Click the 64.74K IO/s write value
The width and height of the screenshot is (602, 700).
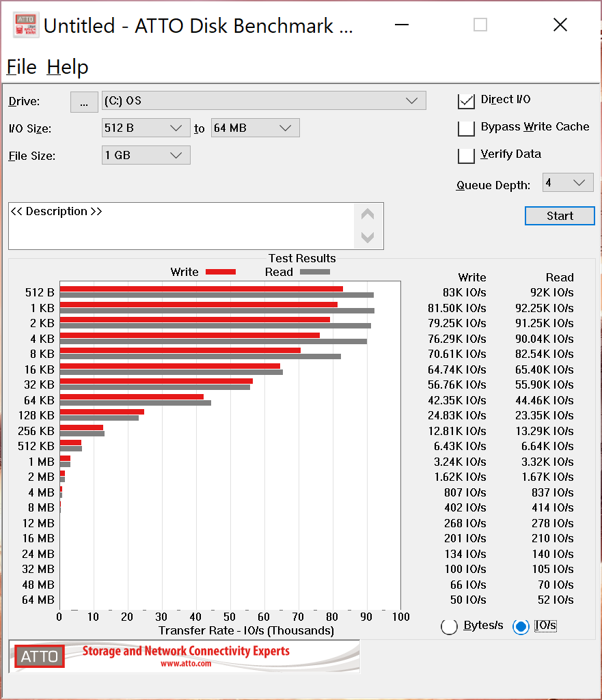point(457,369)
